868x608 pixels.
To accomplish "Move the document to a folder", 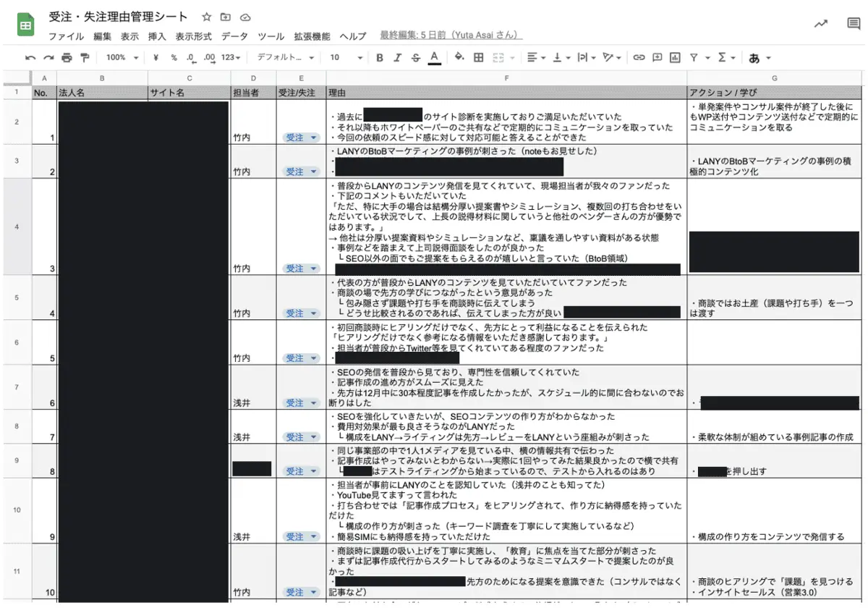I will [x=226, y=17].
